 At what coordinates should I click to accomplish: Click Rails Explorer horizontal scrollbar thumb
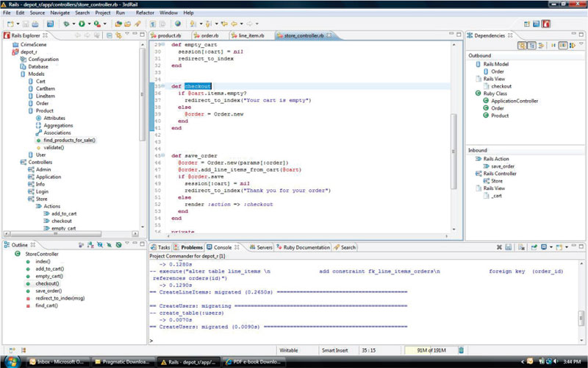click(57, 233)
